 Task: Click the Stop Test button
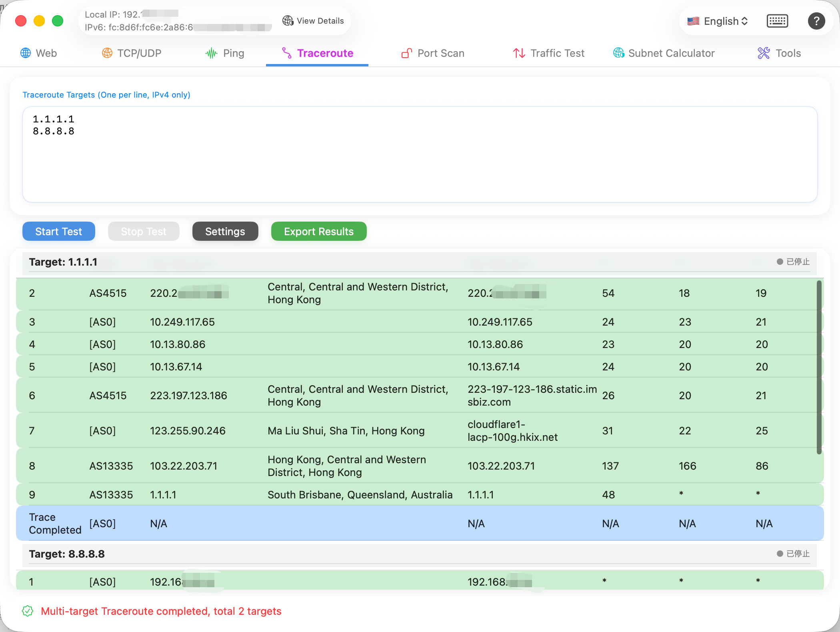[x=144, y=231]
